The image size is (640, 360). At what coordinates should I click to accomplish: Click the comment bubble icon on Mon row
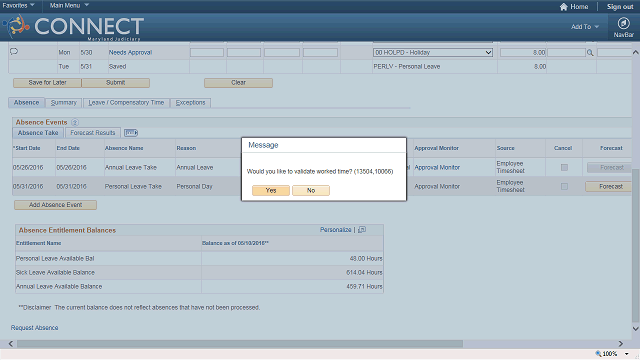pos(14,51)
